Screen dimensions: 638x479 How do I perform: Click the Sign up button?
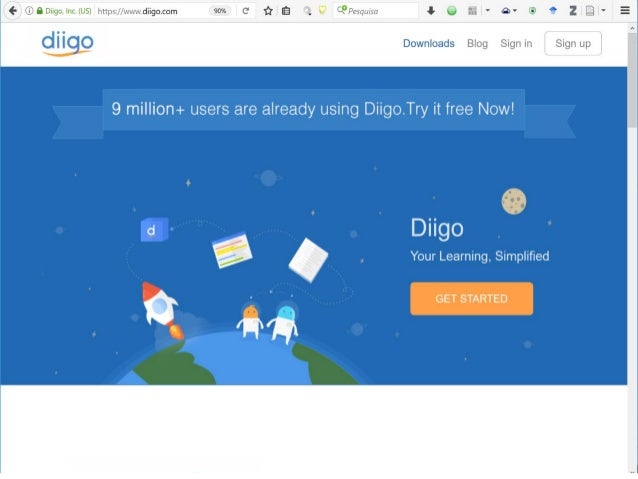pyautogui.click(x=573, y=43)
